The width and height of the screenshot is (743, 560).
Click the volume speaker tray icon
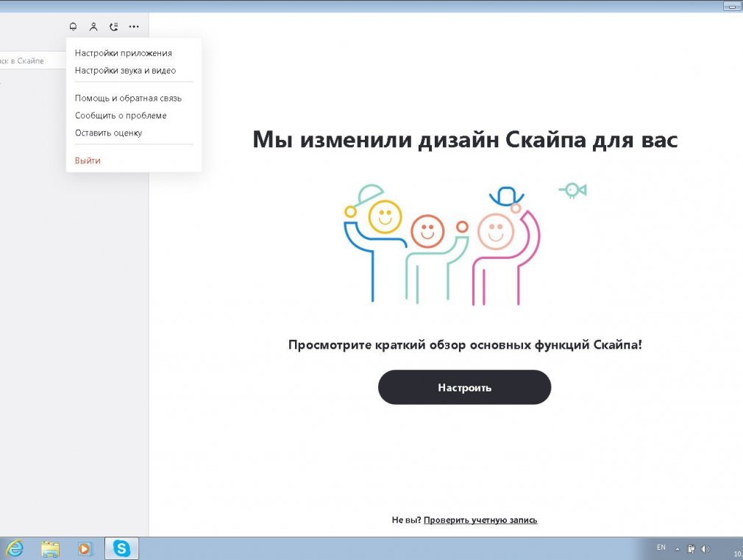706,548
